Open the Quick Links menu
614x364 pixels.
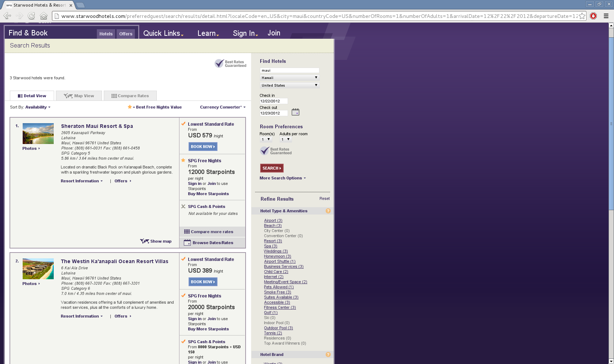coord(163,33)
